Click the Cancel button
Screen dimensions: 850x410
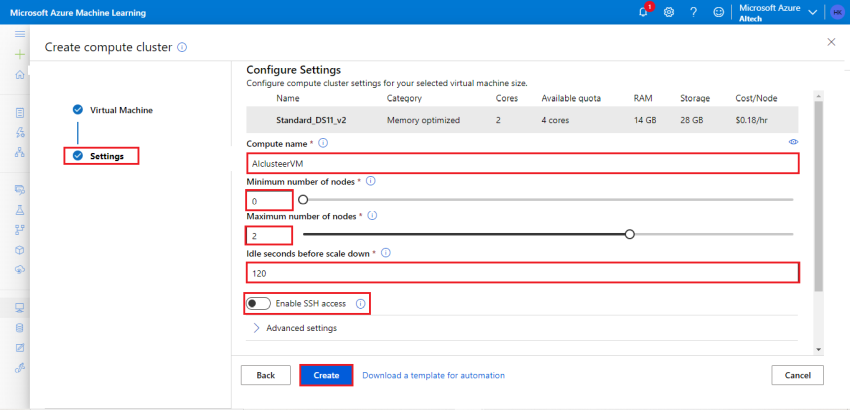point(797,375)
